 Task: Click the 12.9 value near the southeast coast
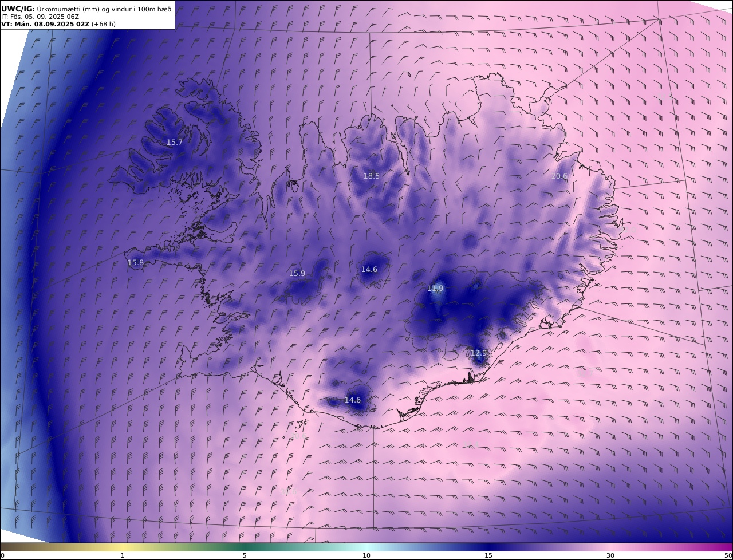(478, 353)
